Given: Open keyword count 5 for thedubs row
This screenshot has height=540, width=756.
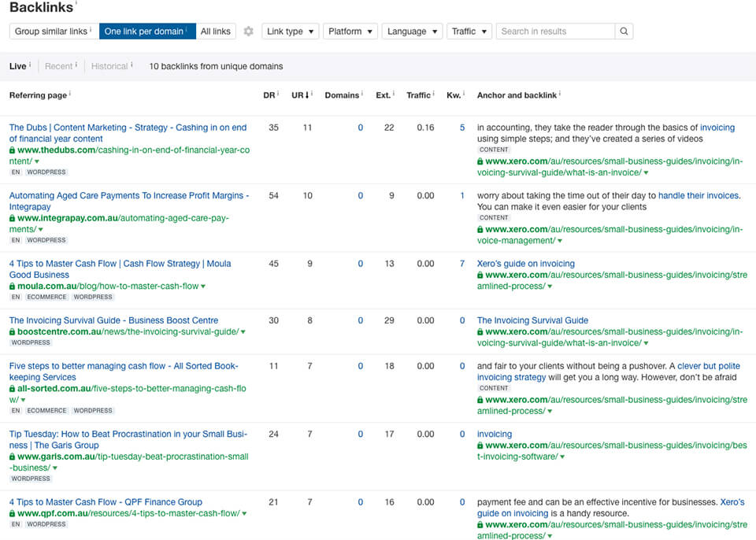Looking at the screenshot, I should [462, 128].
